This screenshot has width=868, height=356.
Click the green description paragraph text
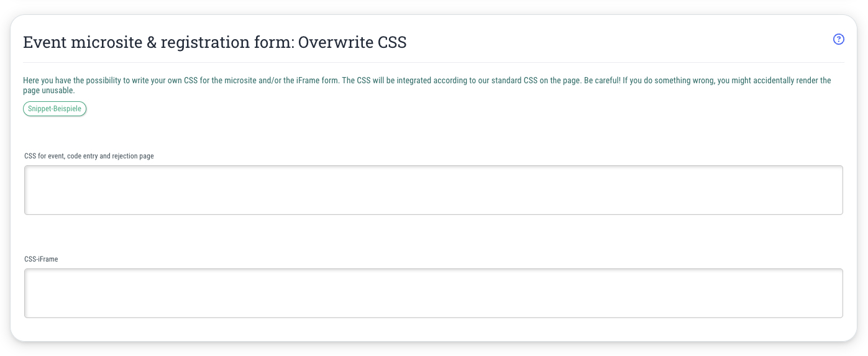tap(427, 86)
